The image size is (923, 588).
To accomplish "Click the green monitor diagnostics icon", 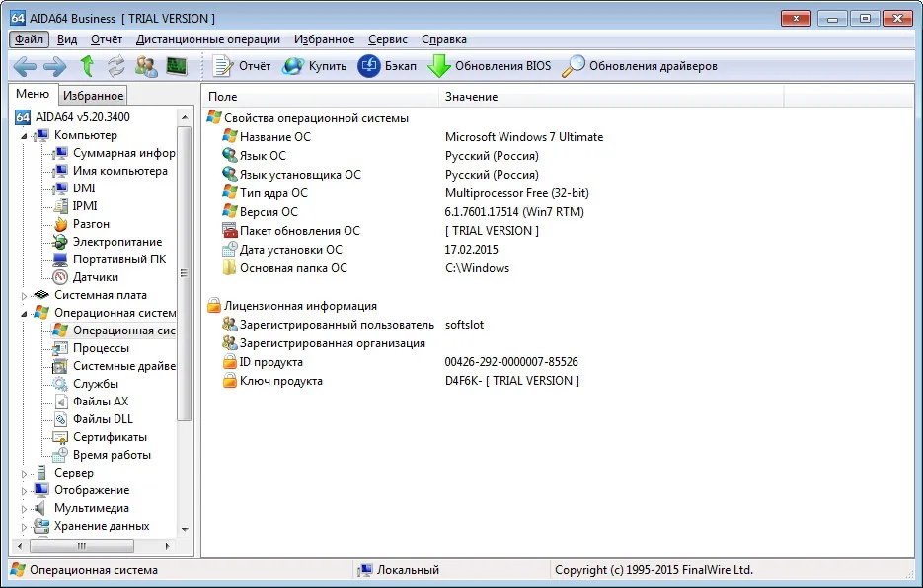I will pyautogui.click(x=177, y=66).
